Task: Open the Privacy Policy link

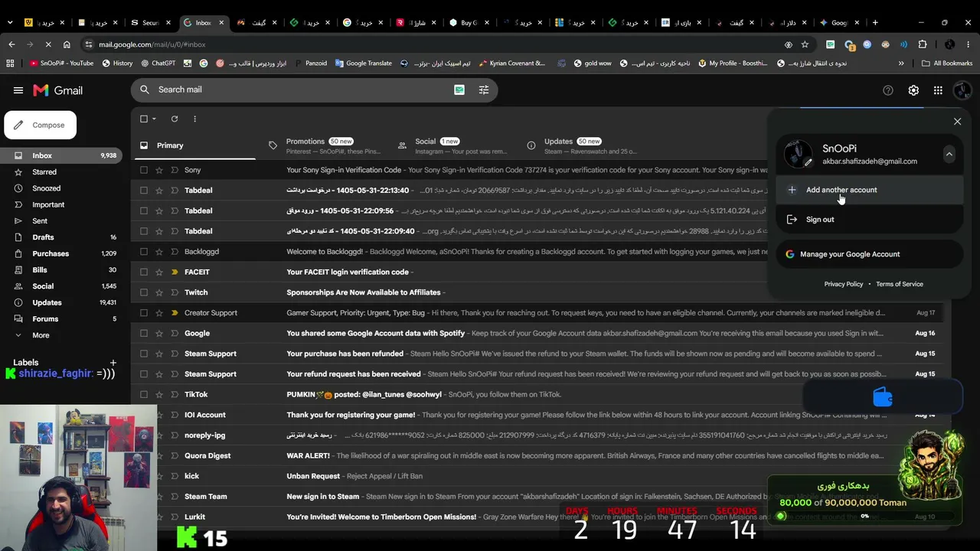Action: [844, 284]
